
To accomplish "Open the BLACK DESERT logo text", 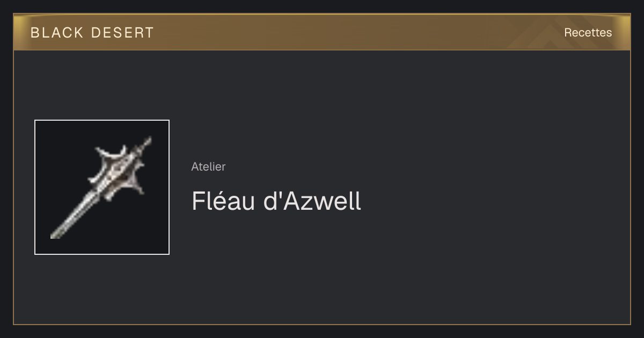I will pyautogui.click(x=92, y=33).
